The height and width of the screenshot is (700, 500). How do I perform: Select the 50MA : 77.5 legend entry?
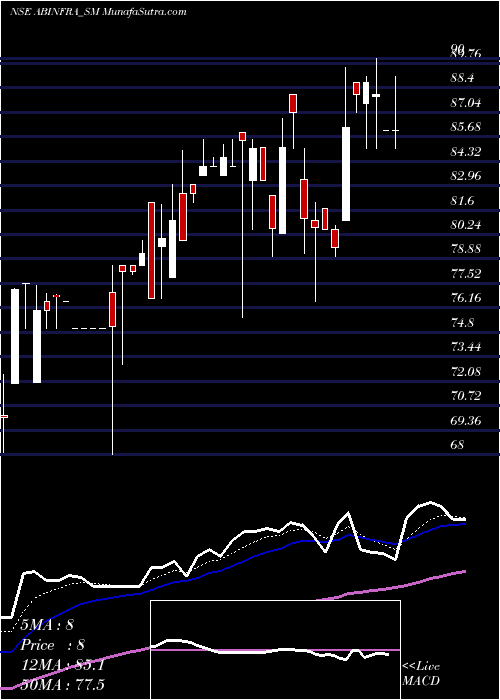point(62,684)
